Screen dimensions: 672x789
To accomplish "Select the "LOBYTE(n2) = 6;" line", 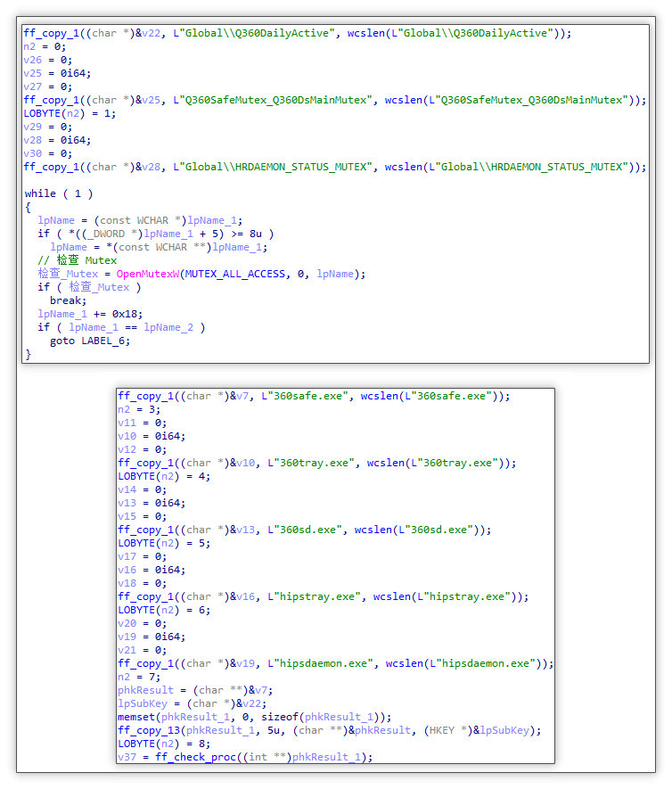I will [x=164, y=611].
